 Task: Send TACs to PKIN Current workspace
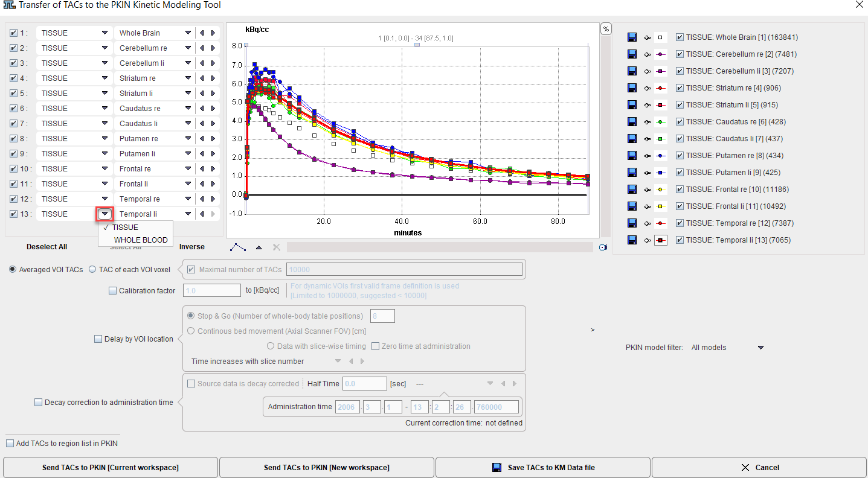111,468
